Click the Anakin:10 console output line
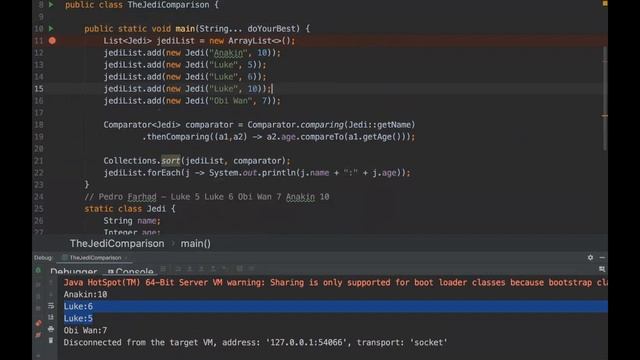The width and height of the screenshot is (640, 360). coord(85,294)
